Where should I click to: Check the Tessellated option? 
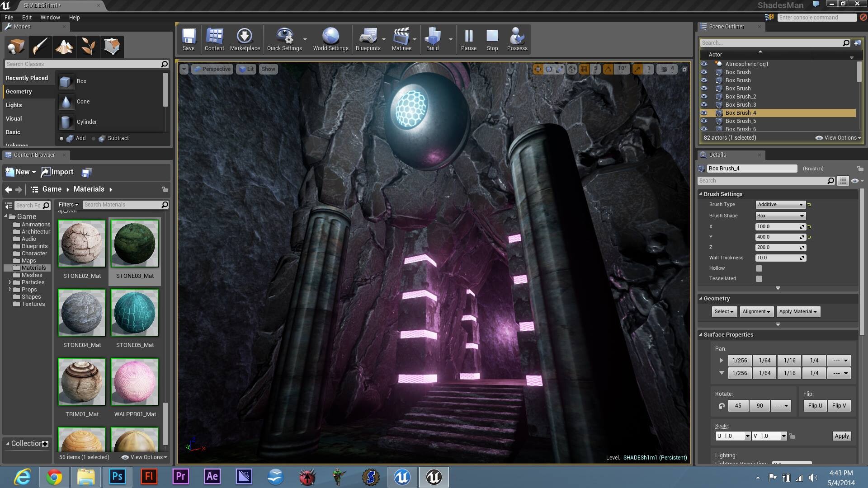pyautogui.click(x=759, y=278)
